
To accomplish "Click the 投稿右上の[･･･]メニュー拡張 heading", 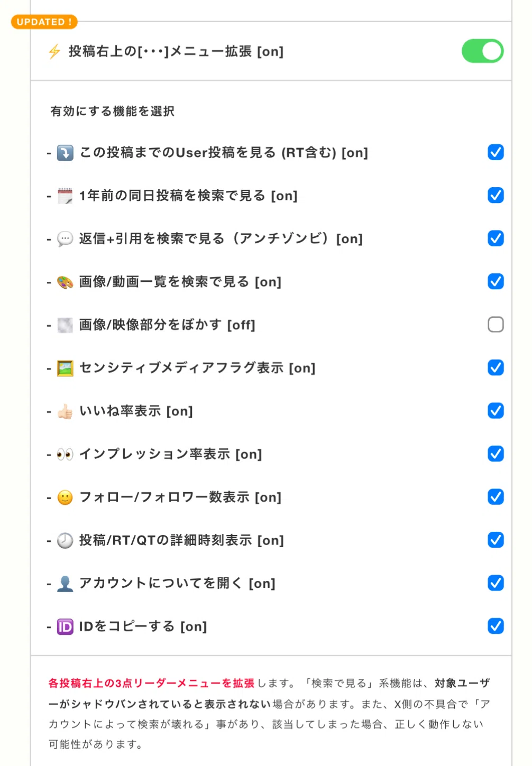I will click(176, 51).
